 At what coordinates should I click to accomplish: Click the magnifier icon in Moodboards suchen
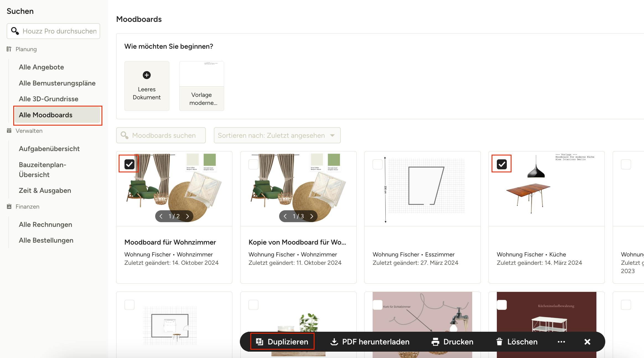pyautogui.click(x=124, y=135)
